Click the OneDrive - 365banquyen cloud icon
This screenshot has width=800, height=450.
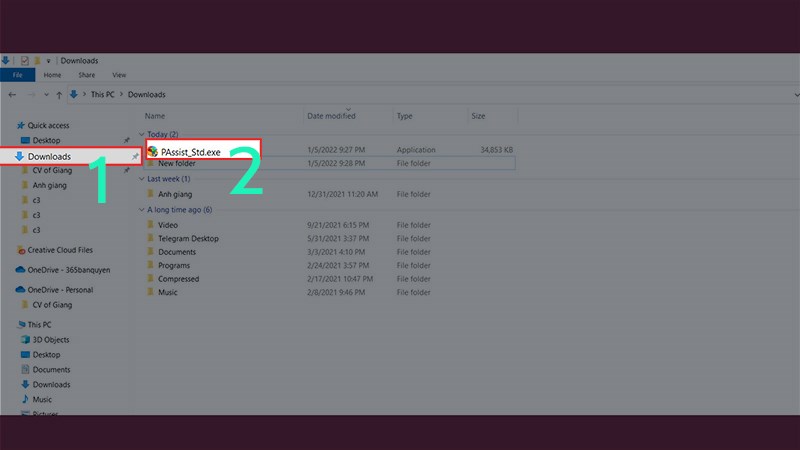(20, 269)
